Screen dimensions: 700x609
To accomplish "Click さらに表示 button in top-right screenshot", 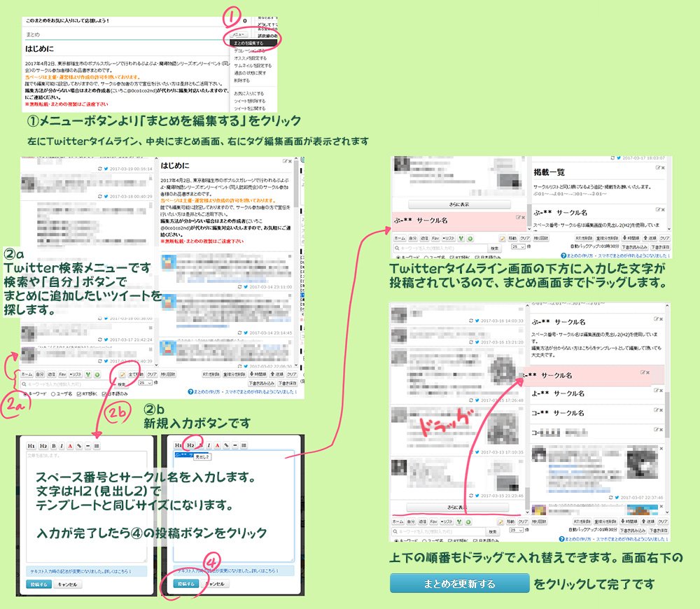I will (459, 204).
